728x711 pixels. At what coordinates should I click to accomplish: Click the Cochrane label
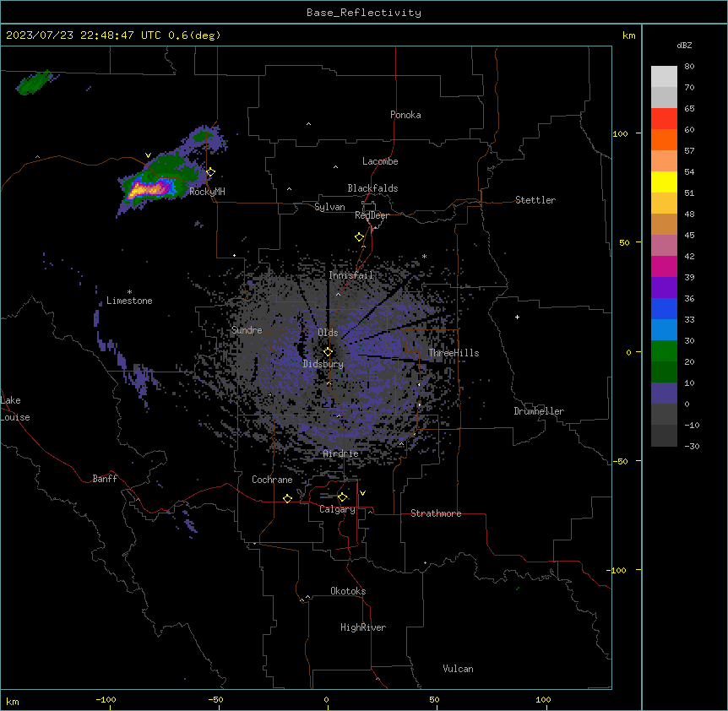click(272, 480)
